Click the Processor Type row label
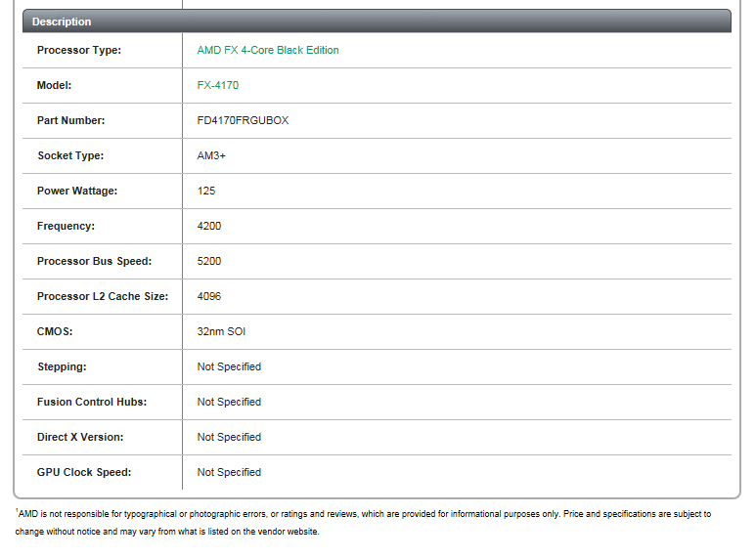This screenshot has width=756, height=558. [x=79, y=50]
